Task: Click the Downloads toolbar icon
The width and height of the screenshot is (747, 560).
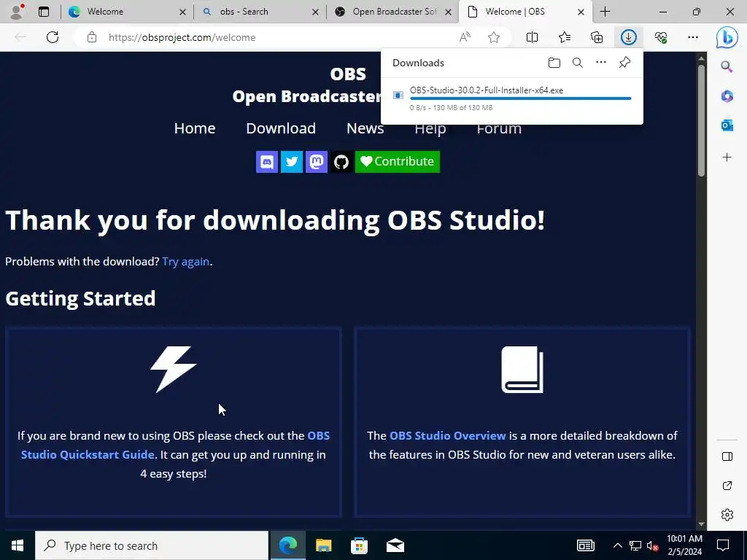Action: point(628,37)
